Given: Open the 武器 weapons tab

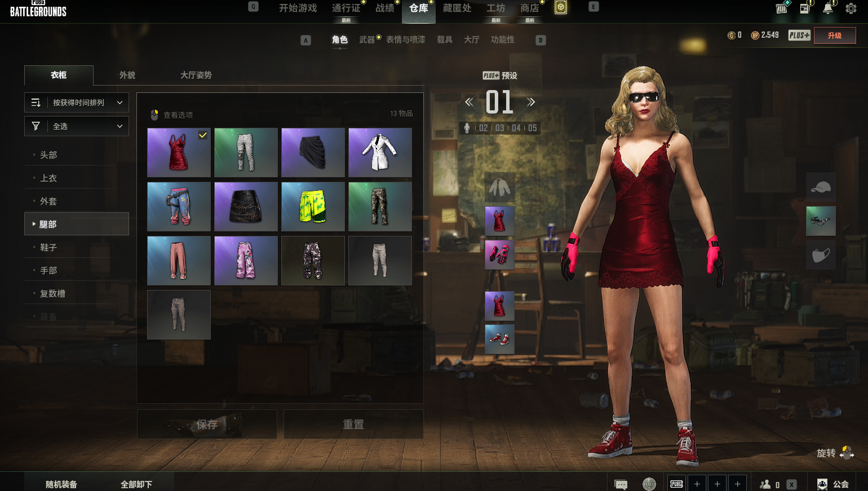Looking at the screenshot, I should 367,39.
